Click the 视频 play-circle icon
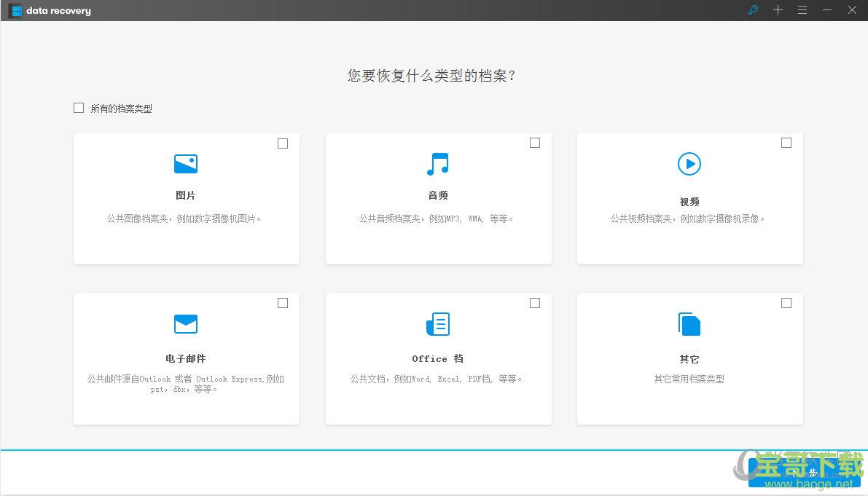Viewport: 868px width, 496px height. [689, 163]
